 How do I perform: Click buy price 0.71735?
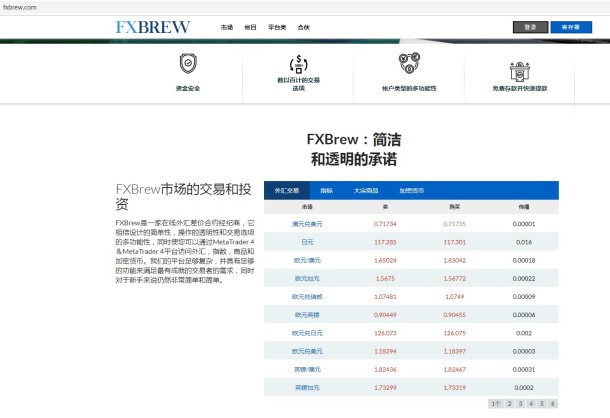click(x=454, y=224)
